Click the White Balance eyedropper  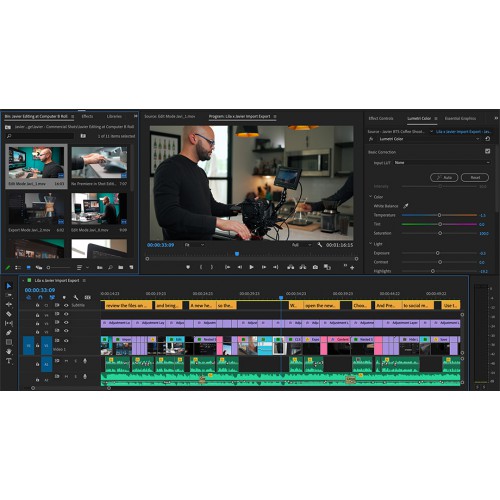406,206
